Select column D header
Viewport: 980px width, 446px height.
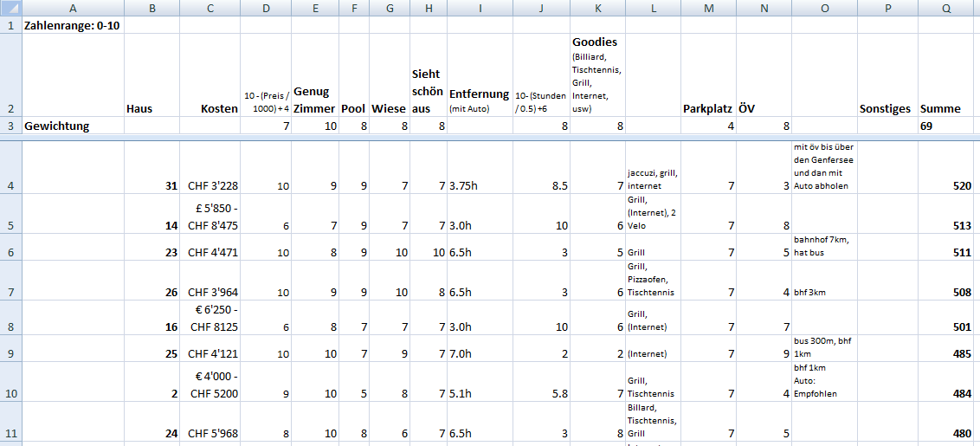[x=266, y=8]
